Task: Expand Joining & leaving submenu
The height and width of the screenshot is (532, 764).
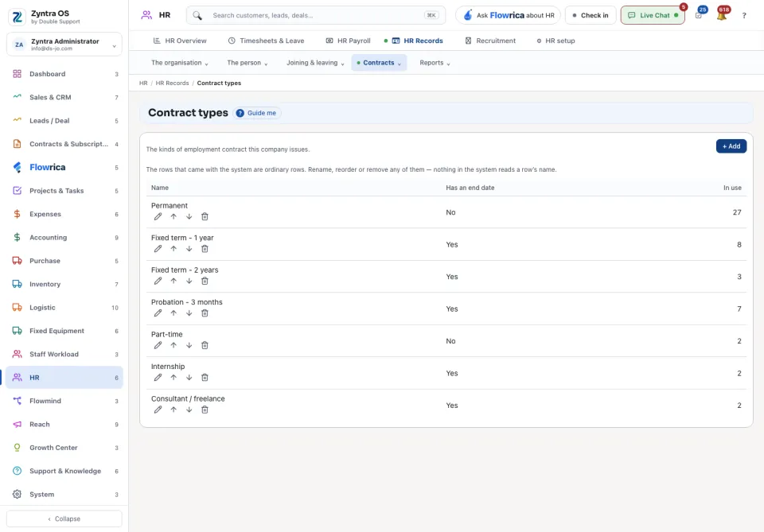Action: click(315, 63)
